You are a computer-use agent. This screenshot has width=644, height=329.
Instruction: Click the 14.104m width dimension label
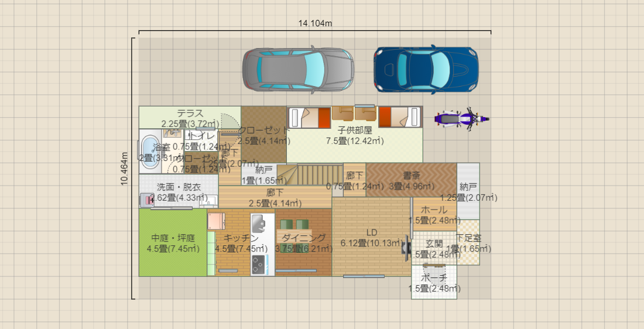coord(315,23)
